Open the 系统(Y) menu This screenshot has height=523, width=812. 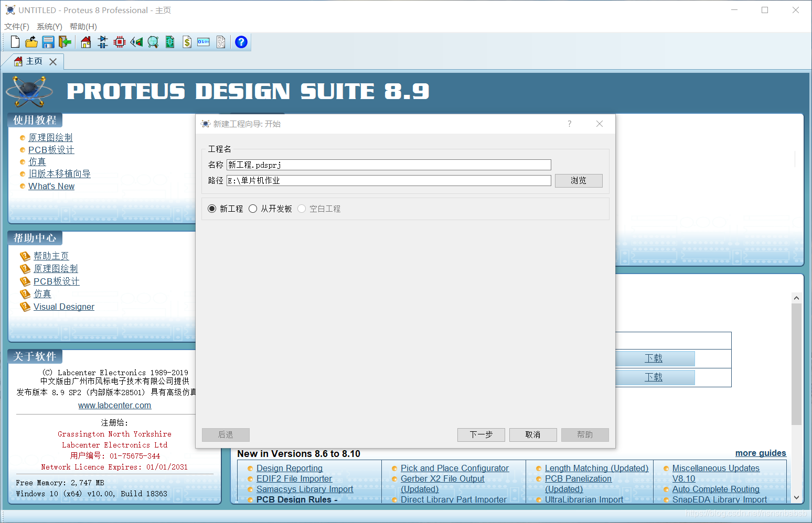(x=49, y=27)
